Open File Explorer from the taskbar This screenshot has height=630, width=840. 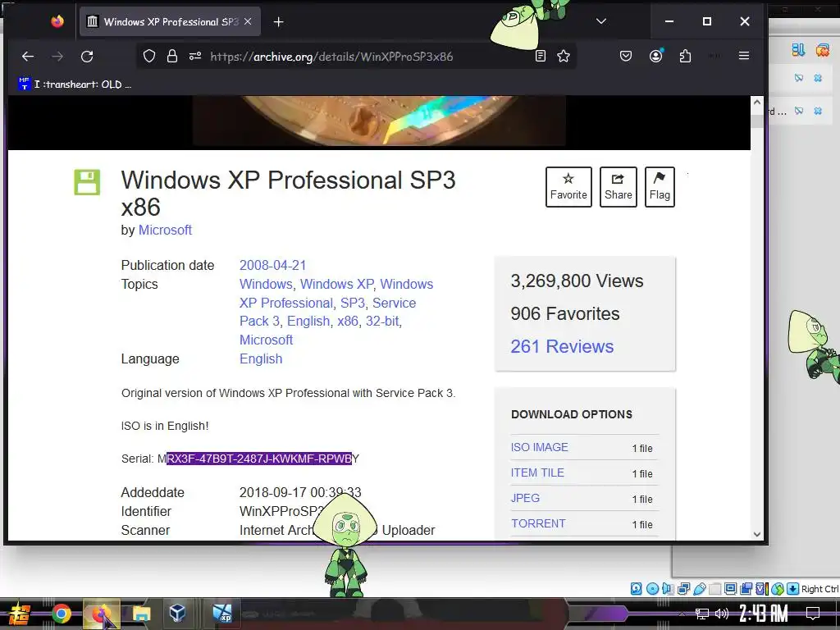(141, 614)
